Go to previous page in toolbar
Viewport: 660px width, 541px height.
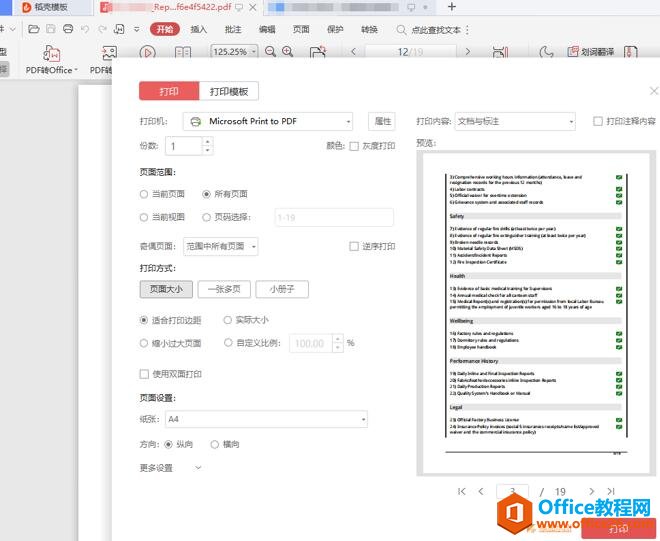tap(354, 52)
